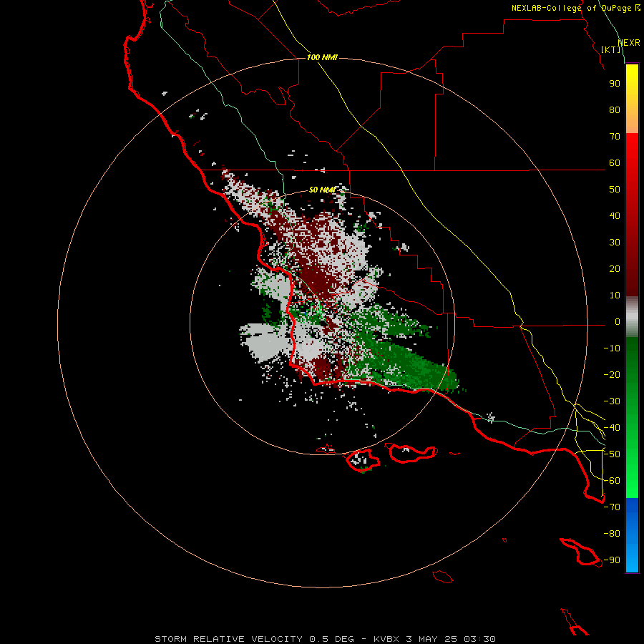This screenshot has height=644, width=644.
Task: Click the -70 value on the velocity scale
Action: (x=612, y=507)
